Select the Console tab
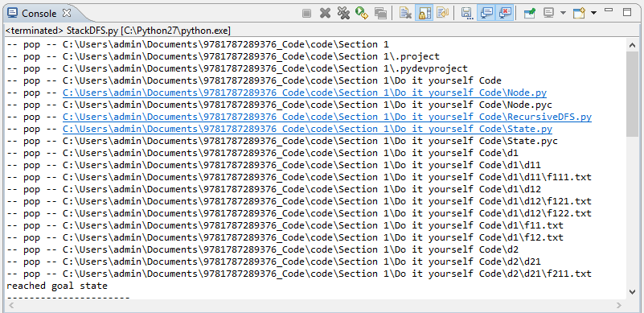 [x=39, y=13]
